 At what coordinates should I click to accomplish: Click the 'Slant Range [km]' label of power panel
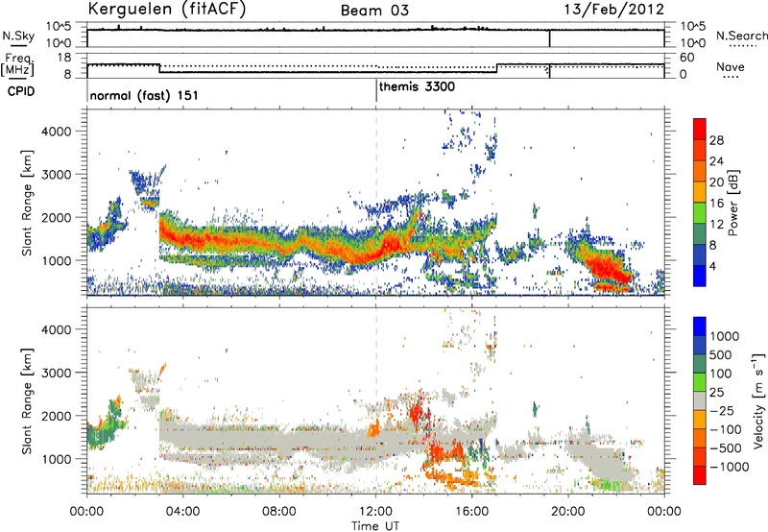[27, 203]
